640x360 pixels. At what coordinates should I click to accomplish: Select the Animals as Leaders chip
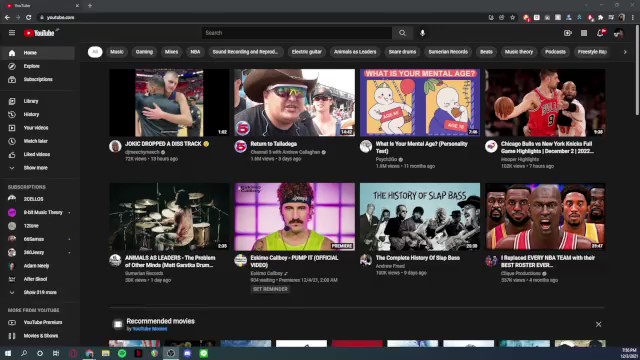coord(355,52)
